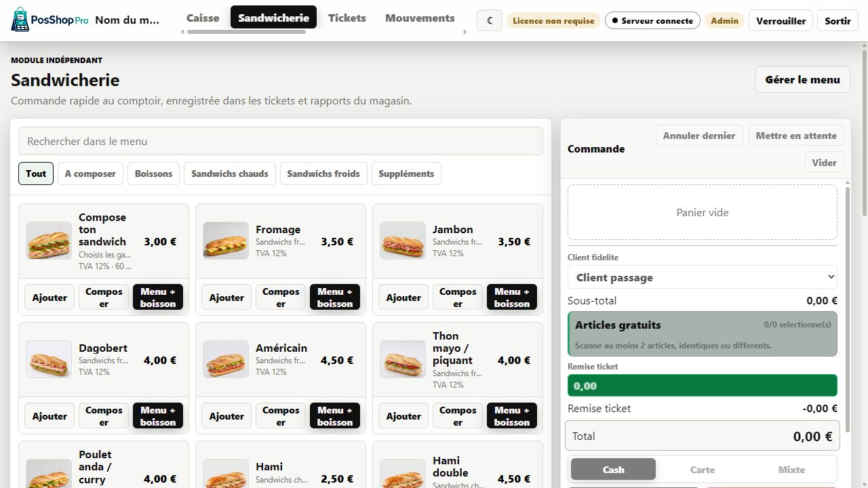Filter menu by Tout category
Viewport: 868px width, 488px height.
pyautogui.click(x=36, y=174)
